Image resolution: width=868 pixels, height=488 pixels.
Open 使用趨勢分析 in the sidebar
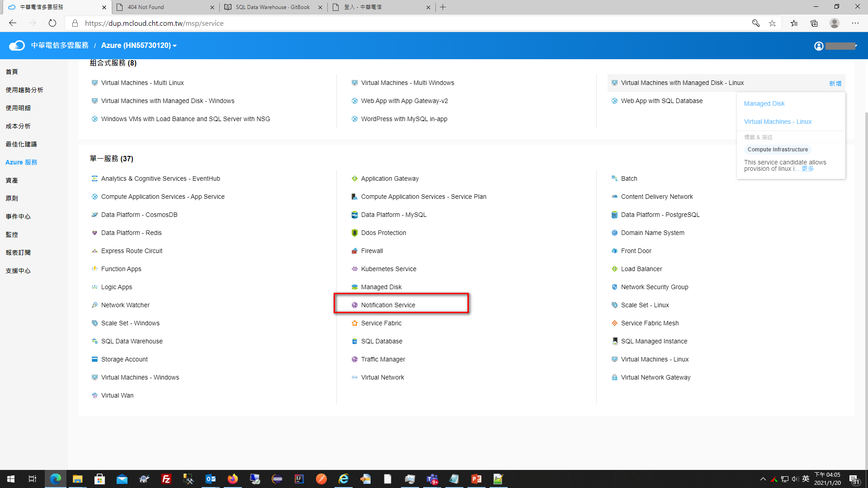tap(24, 90)
